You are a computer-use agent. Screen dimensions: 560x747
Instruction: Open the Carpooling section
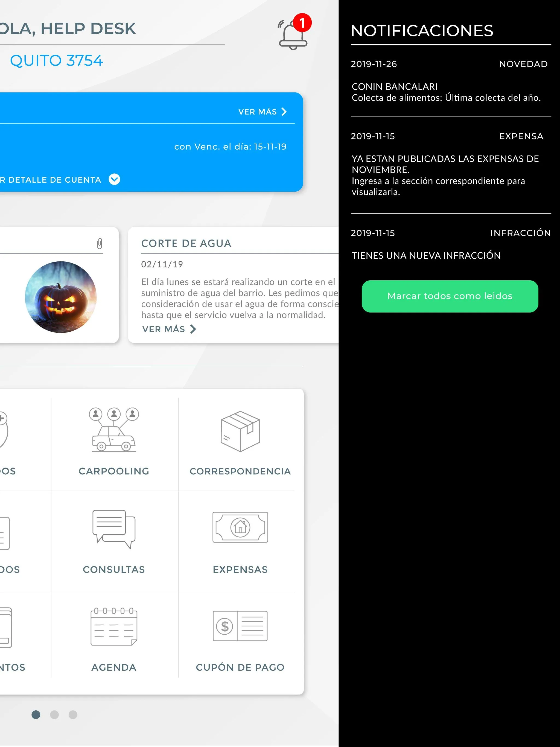pyautogui.click(x=115, y=445)
